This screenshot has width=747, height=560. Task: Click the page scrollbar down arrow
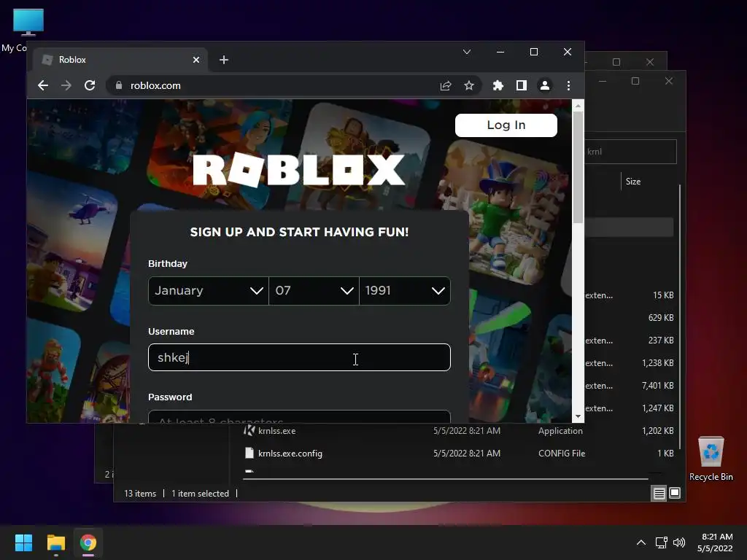tap(578, 416)
